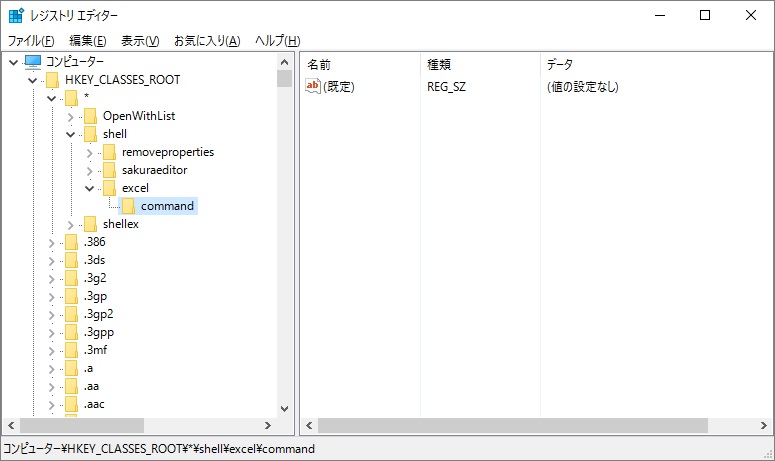775x461 pixels.
Task: Open the 表示(V) menu
Action: (x=140, y=41)
